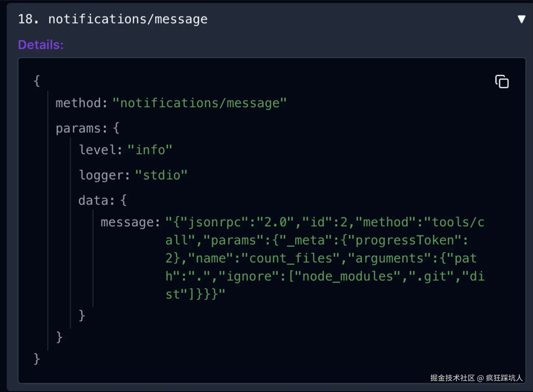533x392 pixels.
Task: Click the jsonrpc message string first line
Action: 325,222
